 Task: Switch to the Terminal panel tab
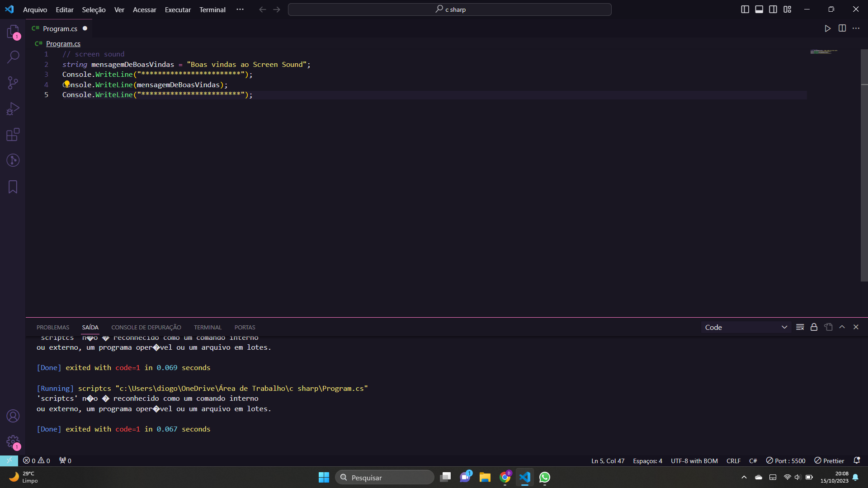pos(208,327)
